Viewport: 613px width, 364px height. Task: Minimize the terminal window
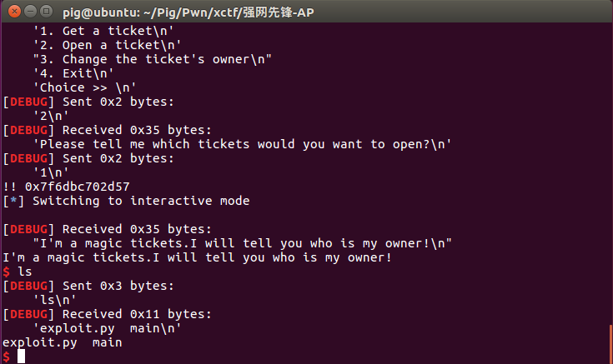click(29, 12)
